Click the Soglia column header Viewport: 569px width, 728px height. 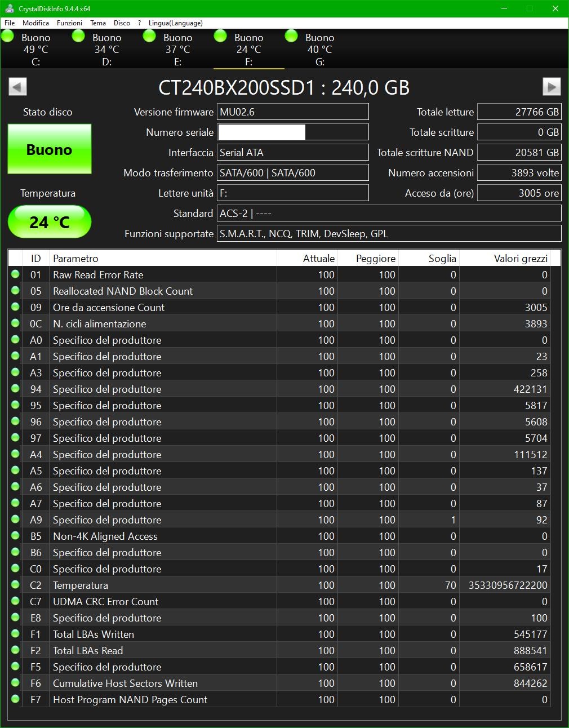(x=429, y=258)
